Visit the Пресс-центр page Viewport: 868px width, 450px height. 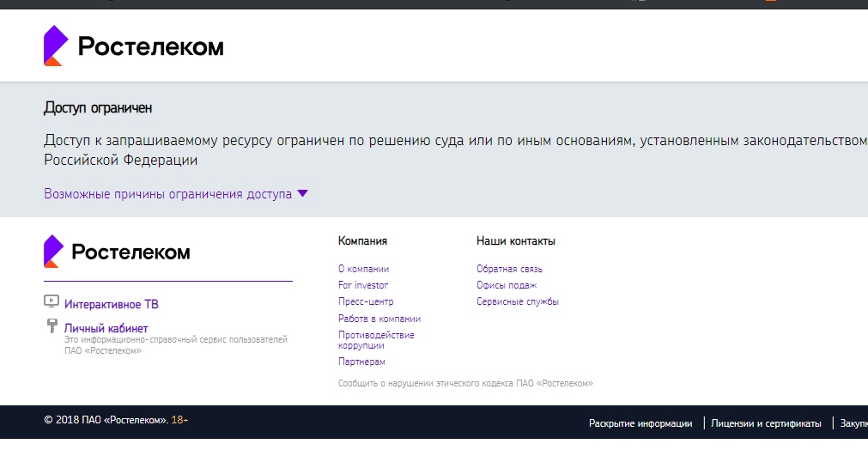point(366,301)
